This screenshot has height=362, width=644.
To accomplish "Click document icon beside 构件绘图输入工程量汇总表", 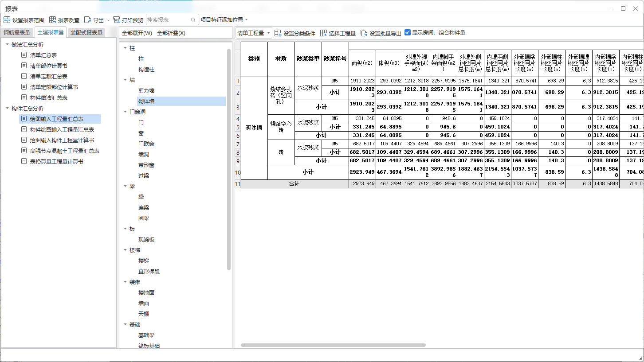I will (24, 129).
